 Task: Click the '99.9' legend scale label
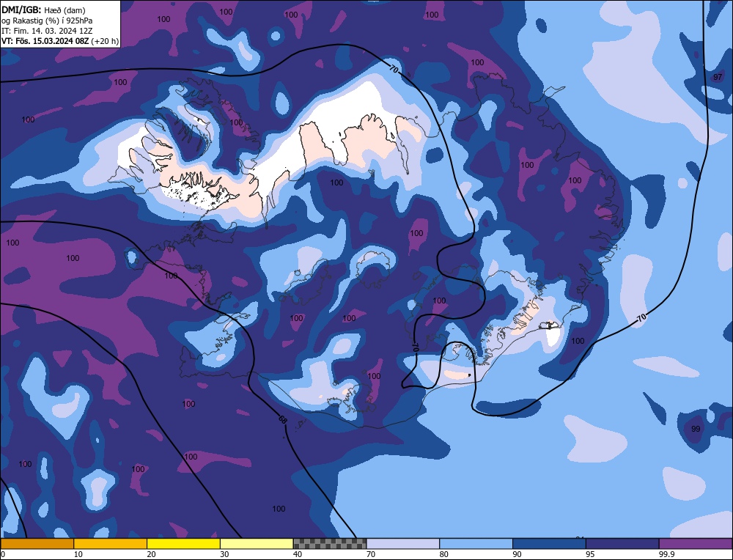coord(666,554)
